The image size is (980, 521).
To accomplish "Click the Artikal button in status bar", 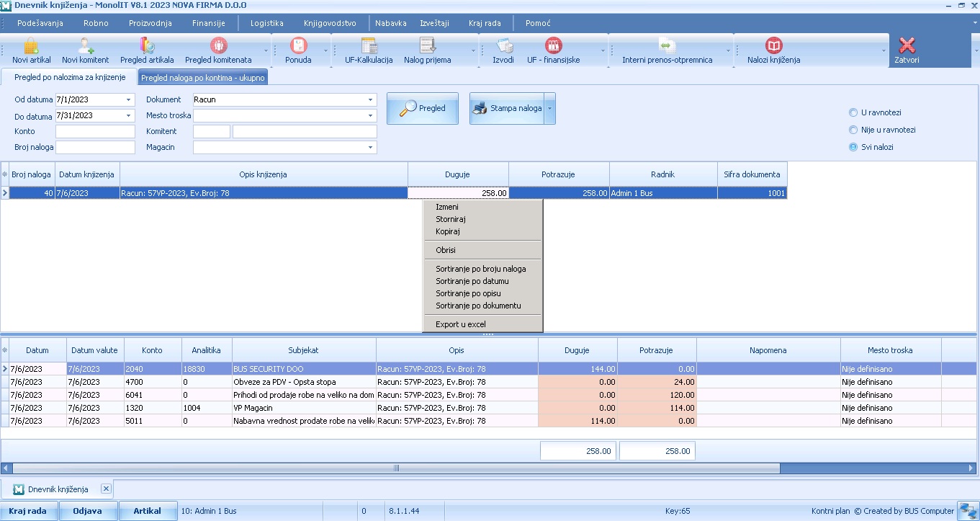I will coord(148,511).
